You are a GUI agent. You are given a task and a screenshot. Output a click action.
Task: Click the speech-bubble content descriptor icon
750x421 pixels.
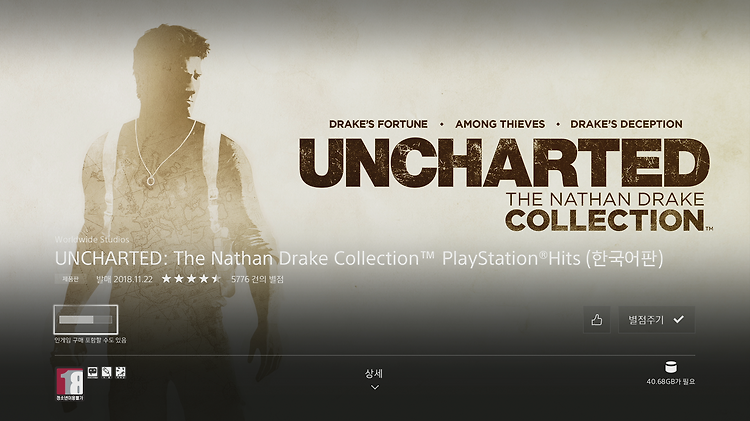(x=92, y=372)
